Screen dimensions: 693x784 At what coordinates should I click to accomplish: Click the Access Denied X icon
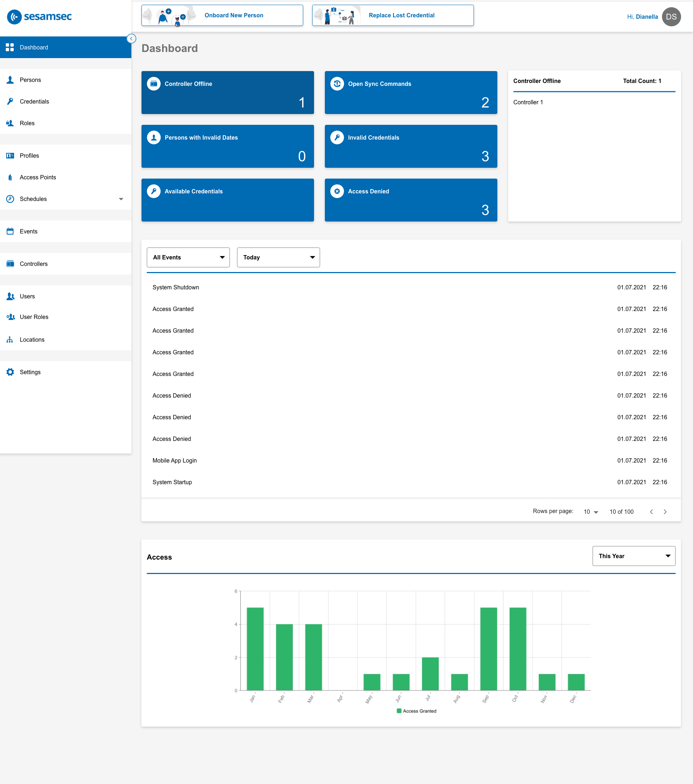[337, 191]
